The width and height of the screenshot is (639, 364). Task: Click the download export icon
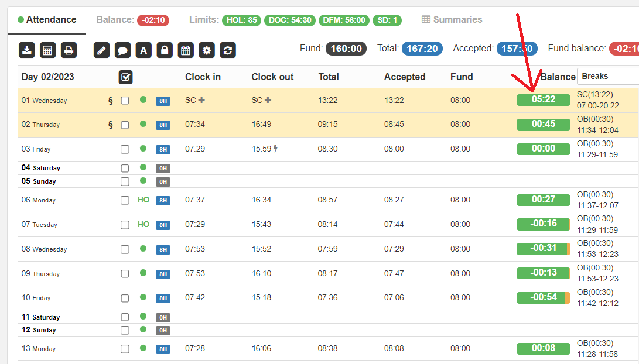tap(27, 50)
